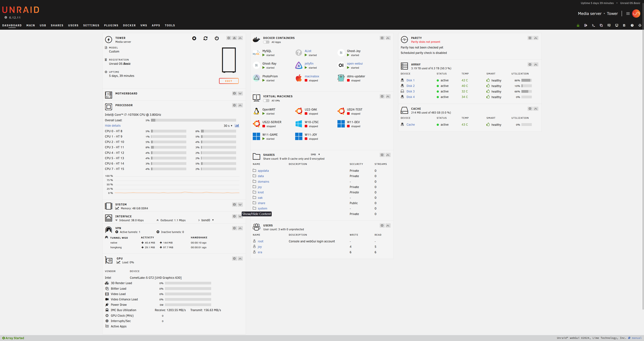Click the logout icon in top toolbar
Image resolution: width=644 pixels, height=341 pixels.
pos(586,25)
